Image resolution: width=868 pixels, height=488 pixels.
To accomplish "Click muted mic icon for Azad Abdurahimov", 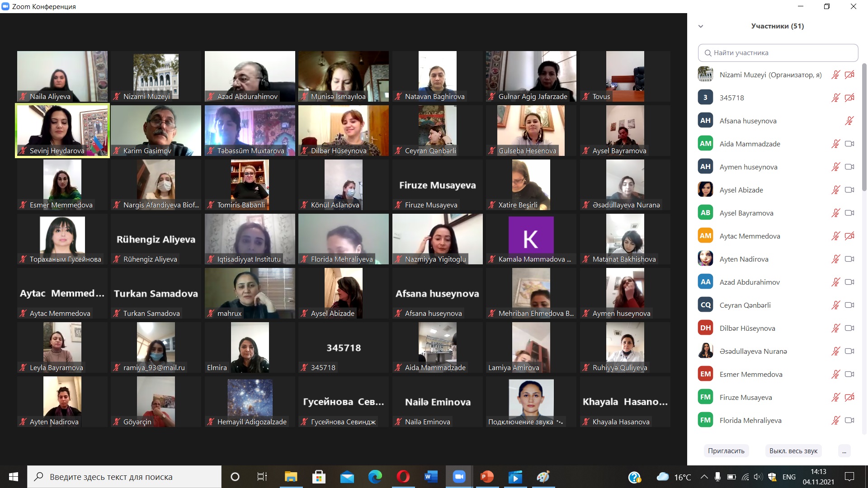I will (835, 282).
